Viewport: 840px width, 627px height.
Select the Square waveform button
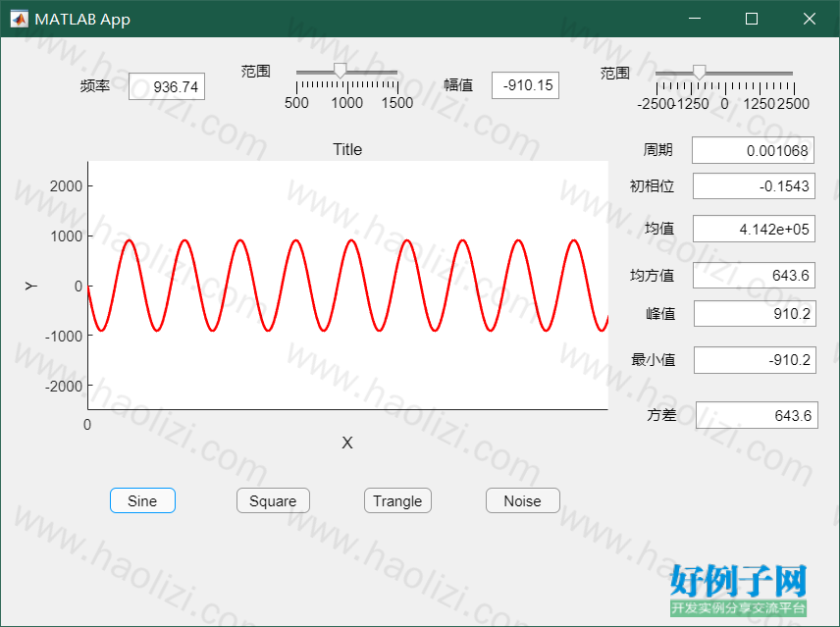pos(273,500)
